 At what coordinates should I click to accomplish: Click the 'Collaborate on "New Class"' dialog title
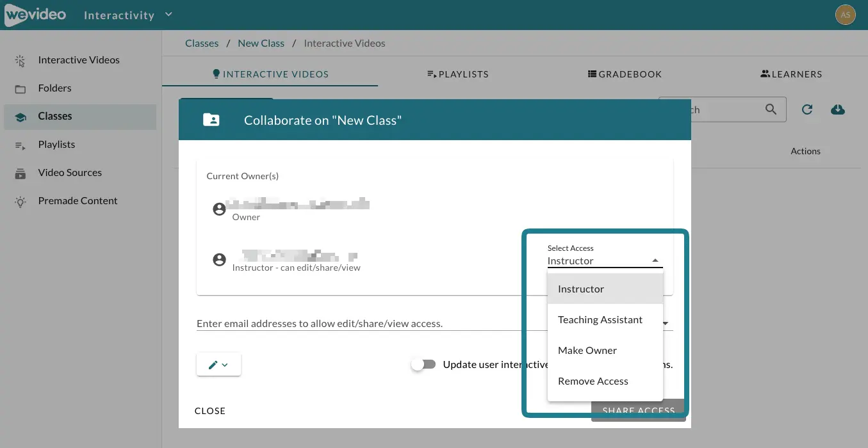[x=323, y=120]
